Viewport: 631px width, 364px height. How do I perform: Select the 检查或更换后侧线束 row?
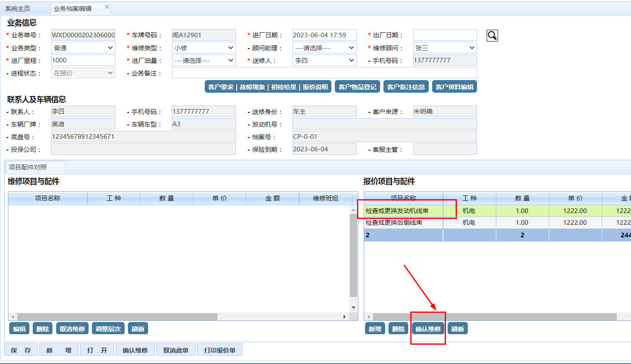[497, 223]
